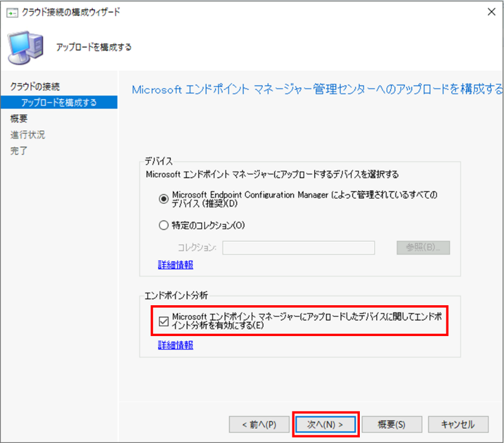Open 詳細情報 link in the デバイス group
504x443 pixels.
[x=176, y=265]
